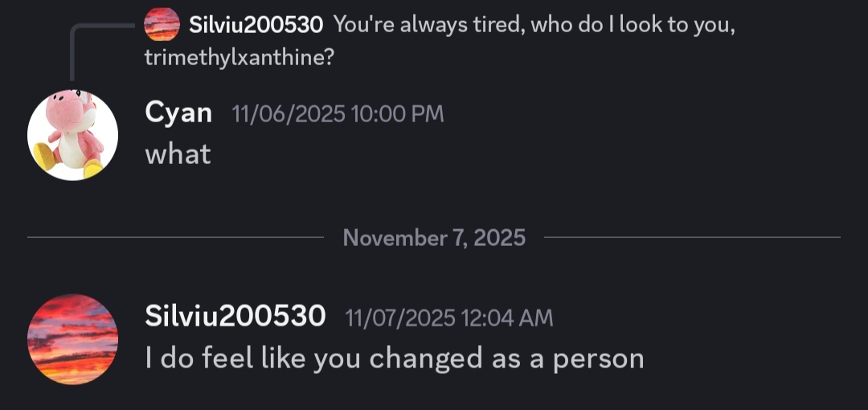Click the Cyan username
This screenshot has width=868, height=410.
[x=178, y=113]
